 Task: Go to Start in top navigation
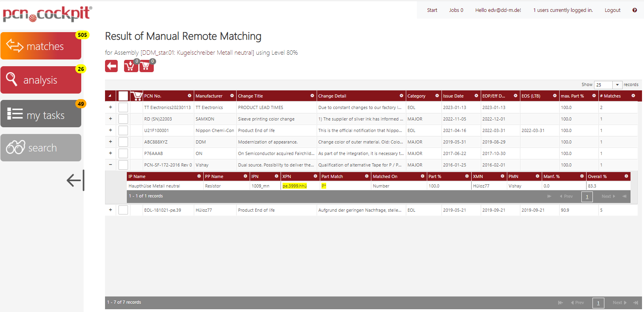click(x=432, y=10)
